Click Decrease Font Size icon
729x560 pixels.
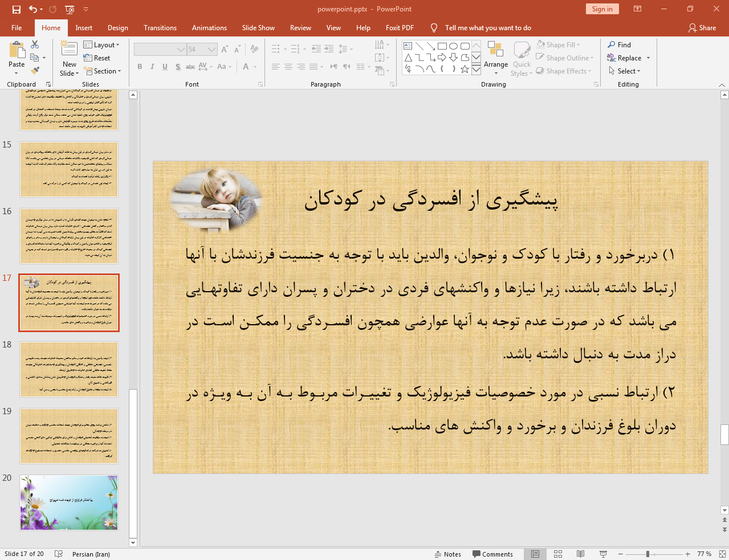[x=237, y=50]
